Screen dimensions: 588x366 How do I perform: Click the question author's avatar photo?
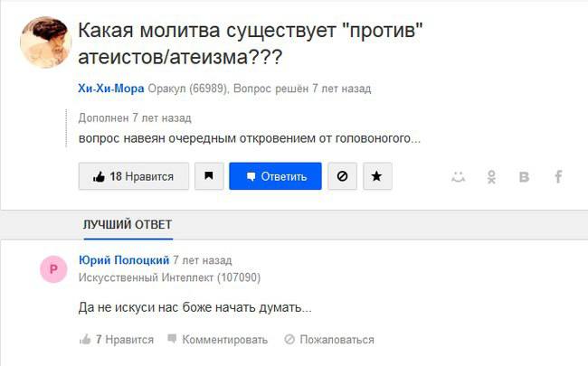46,42
